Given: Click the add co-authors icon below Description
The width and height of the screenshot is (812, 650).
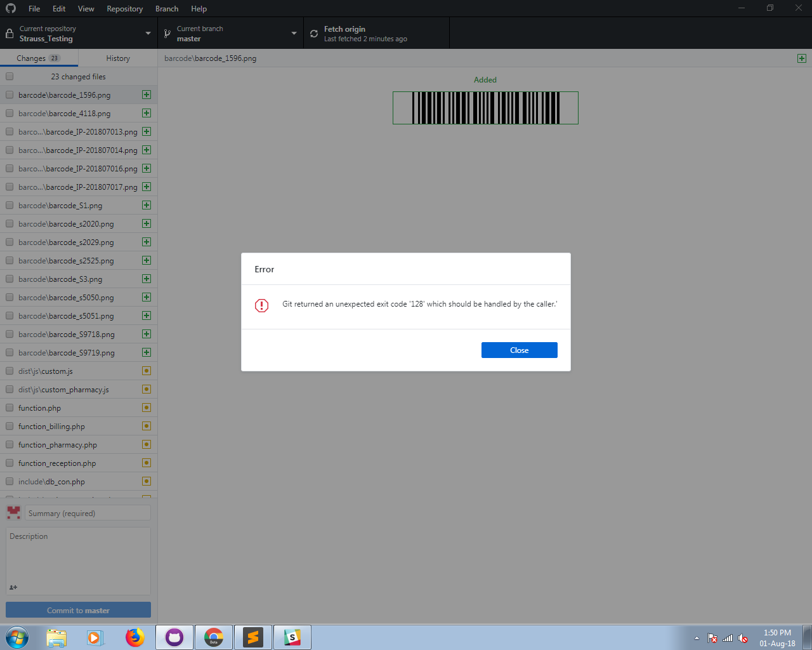Looking at the screenshot, I should 13,587.
